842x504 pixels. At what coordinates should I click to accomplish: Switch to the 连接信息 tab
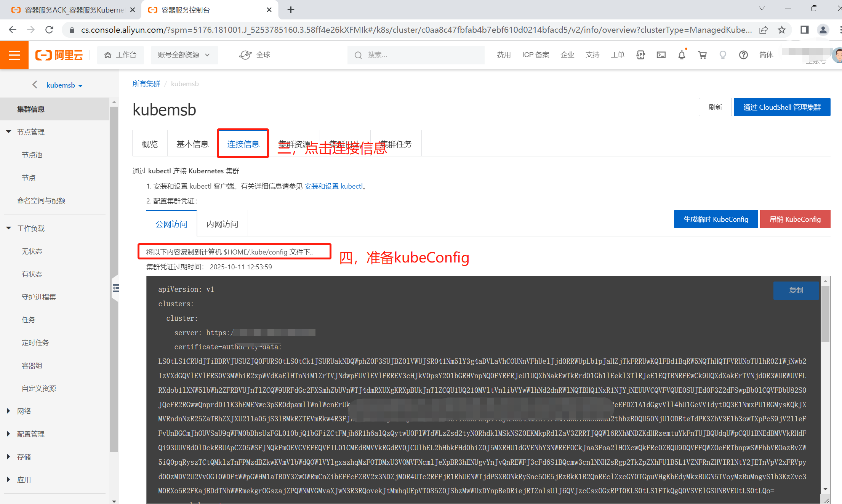243,144
